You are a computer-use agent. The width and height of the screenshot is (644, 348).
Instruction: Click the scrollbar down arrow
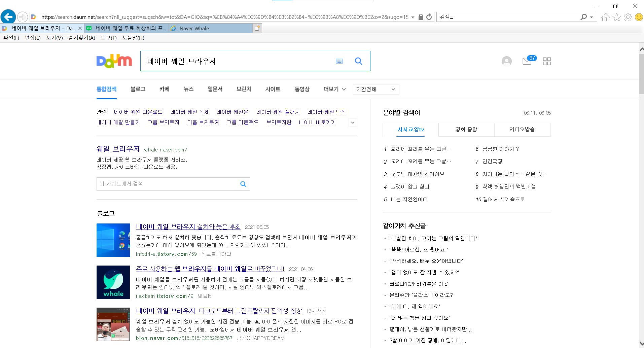(641, 344)
